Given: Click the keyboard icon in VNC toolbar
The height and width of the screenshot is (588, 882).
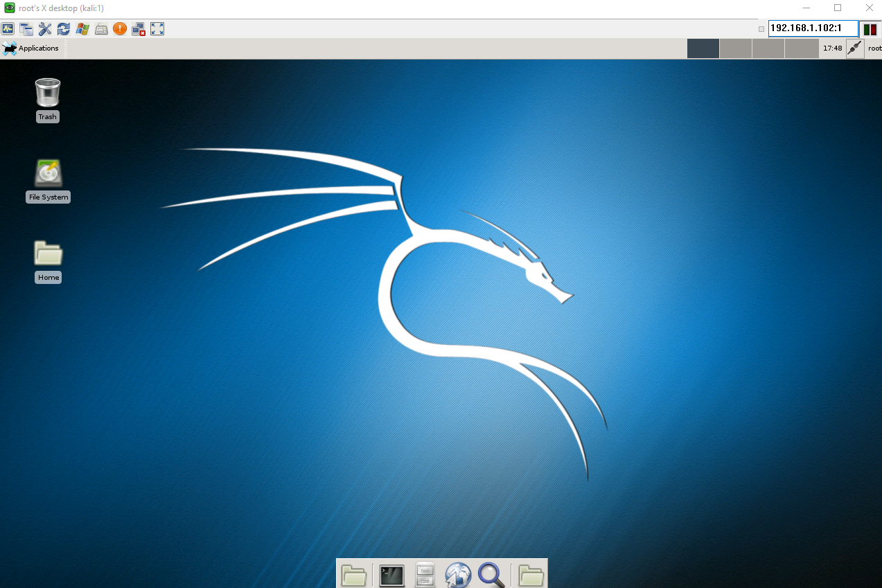Looking at the screenshot, I should (101, 29).
